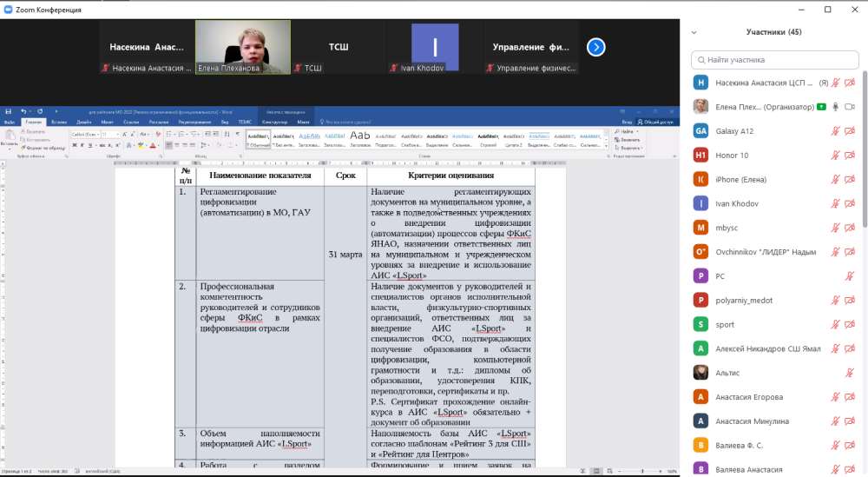Image resolution: width=868 pixels, height=477 pixels.
Task: Show paragraph marks with pilcrow icon
Action: [238, 134]
